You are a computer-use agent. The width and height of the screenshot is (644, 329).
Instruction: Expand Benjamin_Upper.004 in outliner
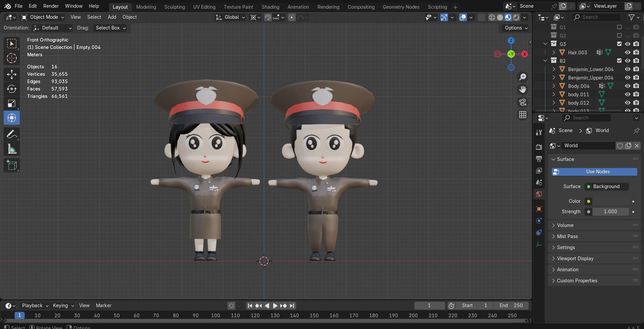[x=554, y=77]
